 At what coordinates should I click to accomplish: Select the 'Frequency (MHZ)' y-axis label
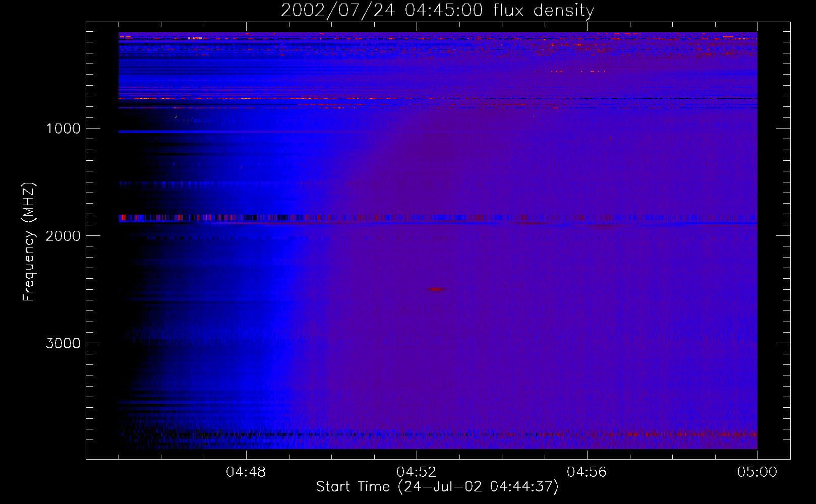[x=29, y=242]
